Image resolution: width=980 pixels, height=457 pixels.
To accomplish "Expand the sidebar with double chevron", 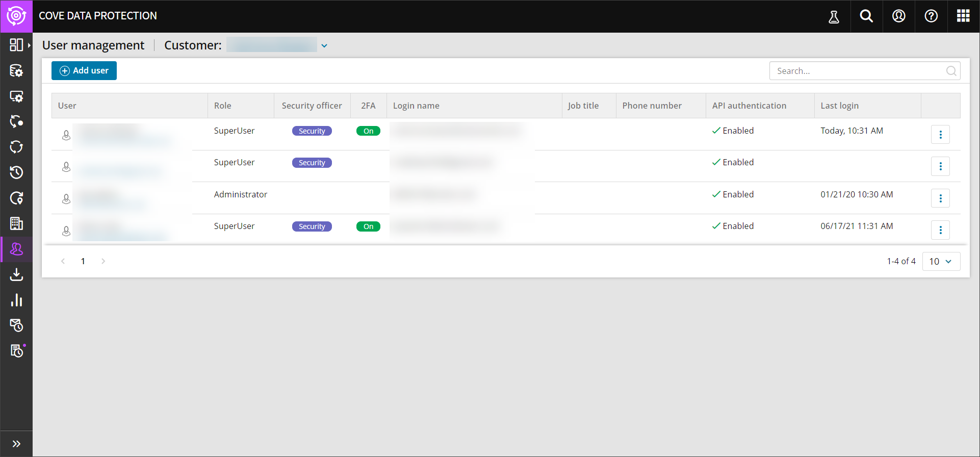I will point(16,444).
